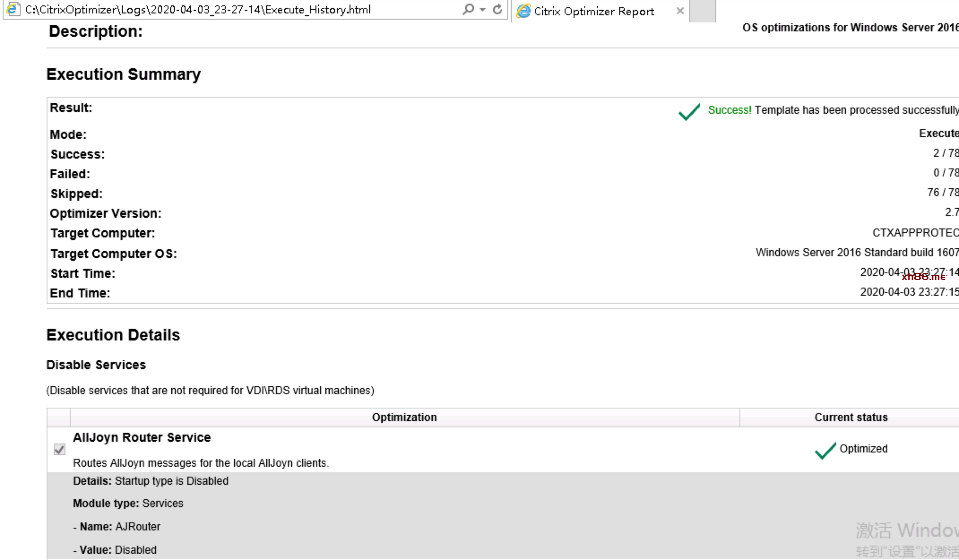
Task: Open the address bar autocomplete dropdown arrow
Action: click(483, 9)
